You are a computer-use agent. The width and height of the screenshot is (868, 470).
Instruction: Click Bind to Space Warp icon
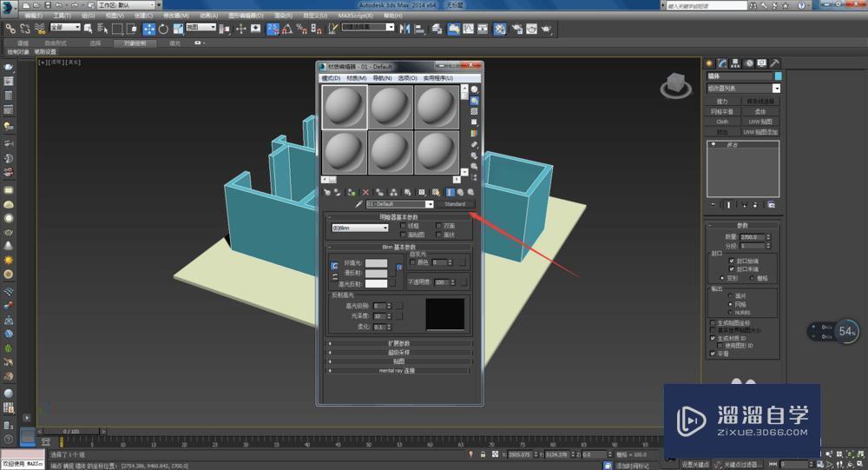pos(40,29)
